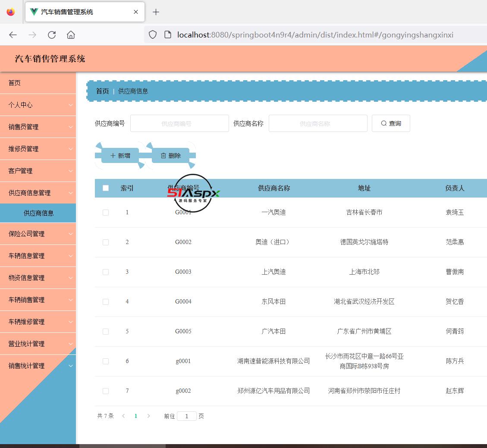This screenshot has height=448, width=487.
Task: Check the row for 广汽本田
Action: click(106, 332)
